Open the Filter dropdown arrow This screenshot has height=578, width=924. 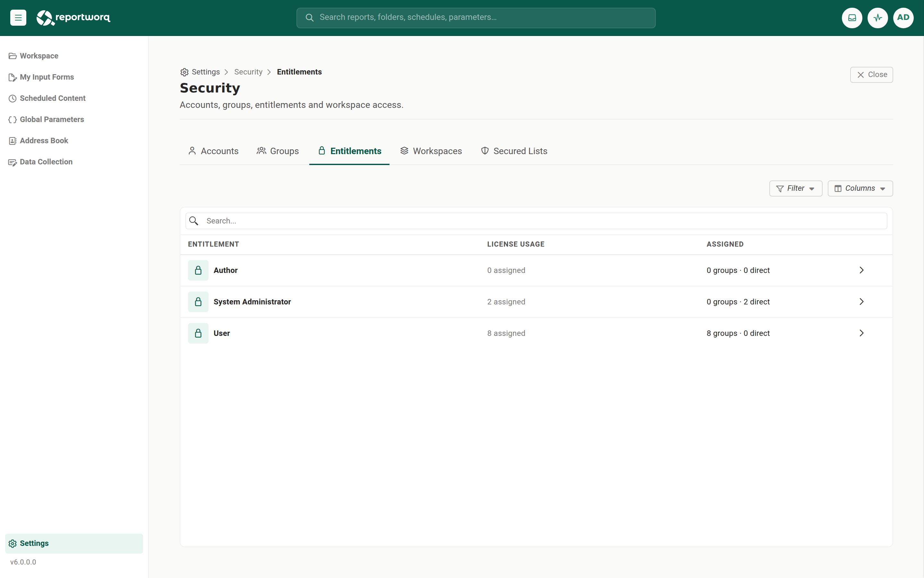[811, 189]
